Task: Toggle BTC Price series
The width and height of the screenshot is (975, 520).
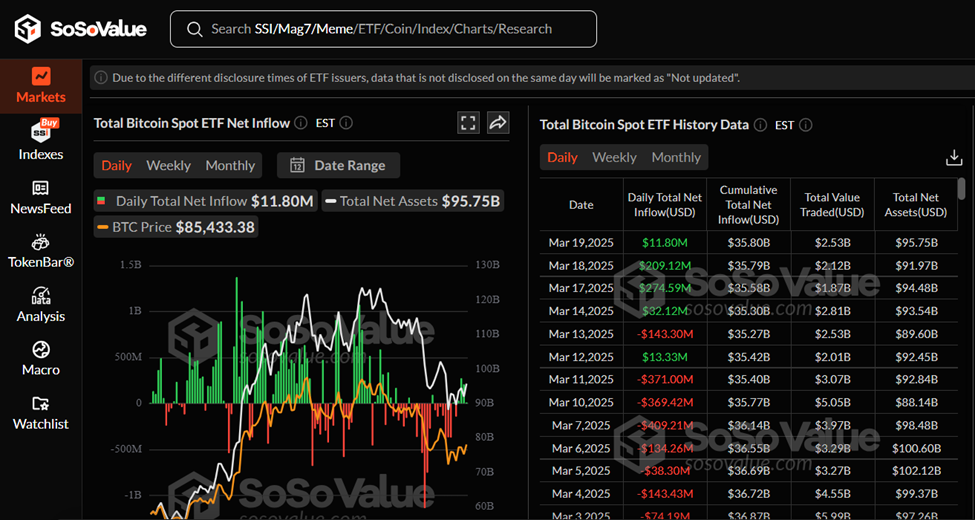Action: (175, 227)
